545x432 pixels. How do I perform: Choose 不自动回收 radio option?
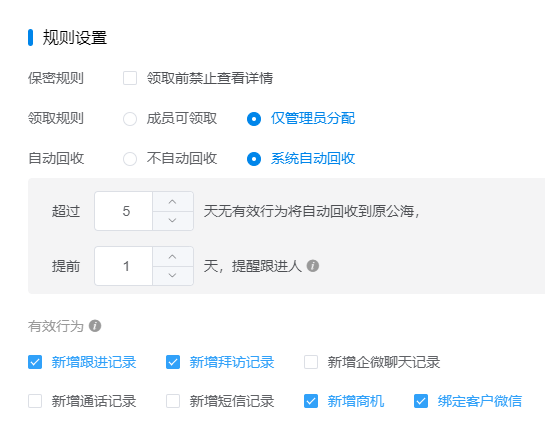coord(130,159)
